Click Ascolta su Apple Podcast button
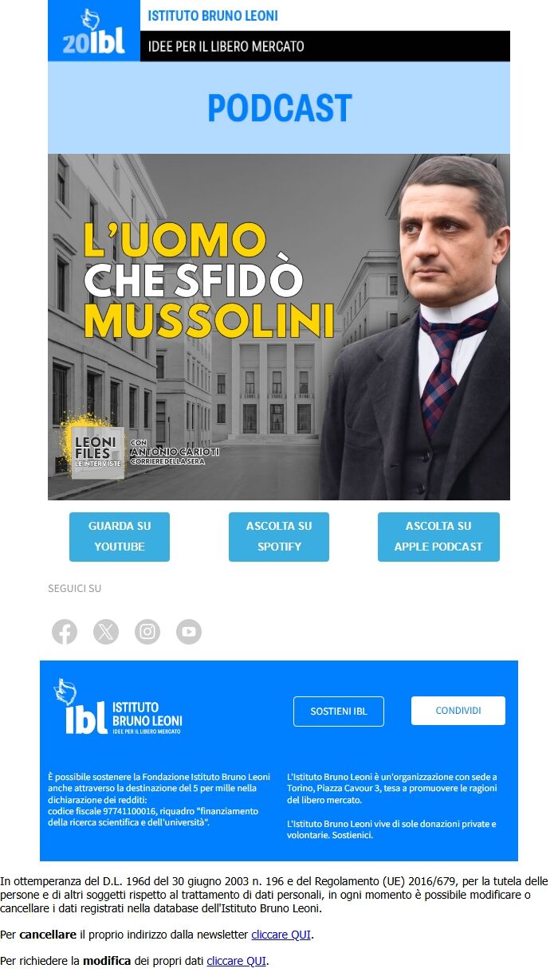 point(438,537)
